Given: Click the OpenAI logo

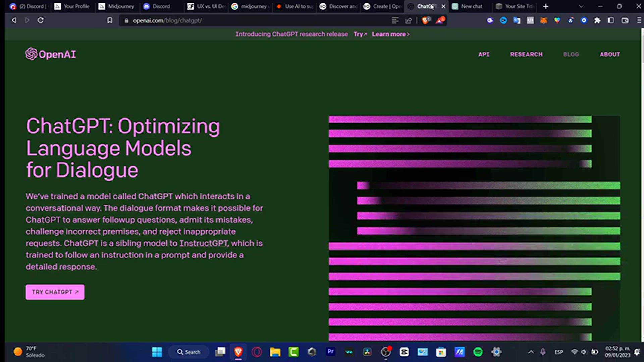Looking at the screenshot, I should [x=51, y=54].
